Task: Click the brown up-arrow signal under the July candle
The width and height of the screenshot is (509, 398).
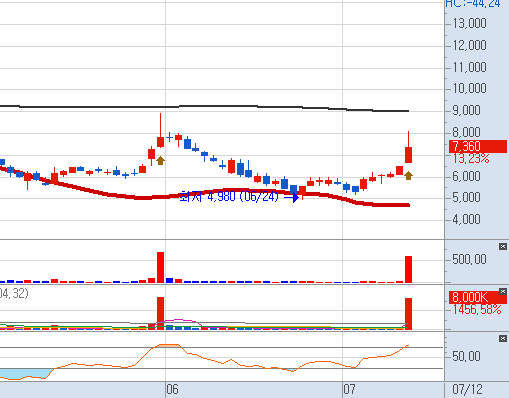Action: 408,176
